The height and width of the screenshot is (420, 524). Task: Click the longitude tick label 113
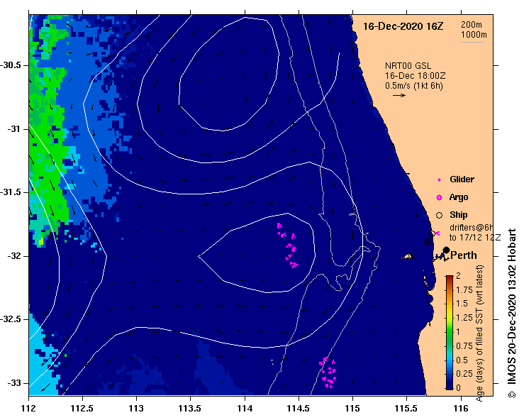[136, 409]
